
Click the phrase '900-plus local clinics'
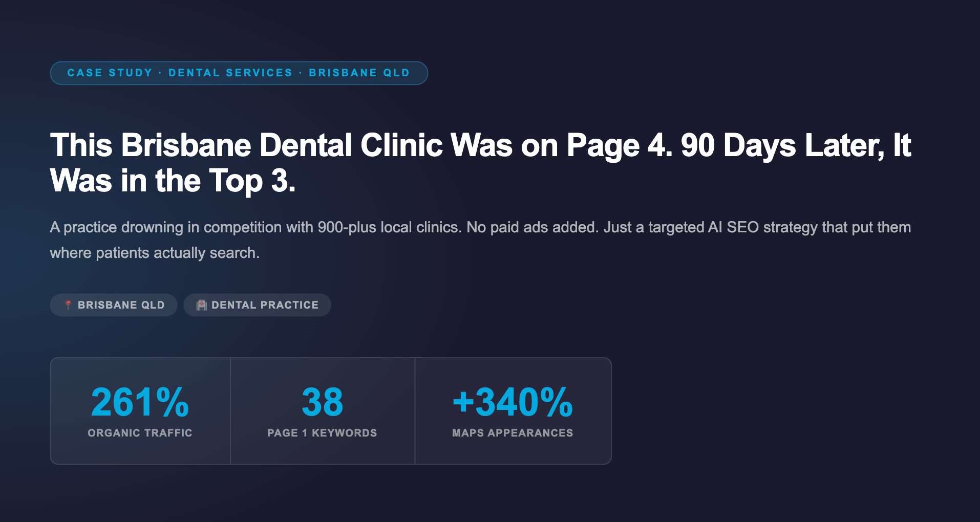(389, 227)
